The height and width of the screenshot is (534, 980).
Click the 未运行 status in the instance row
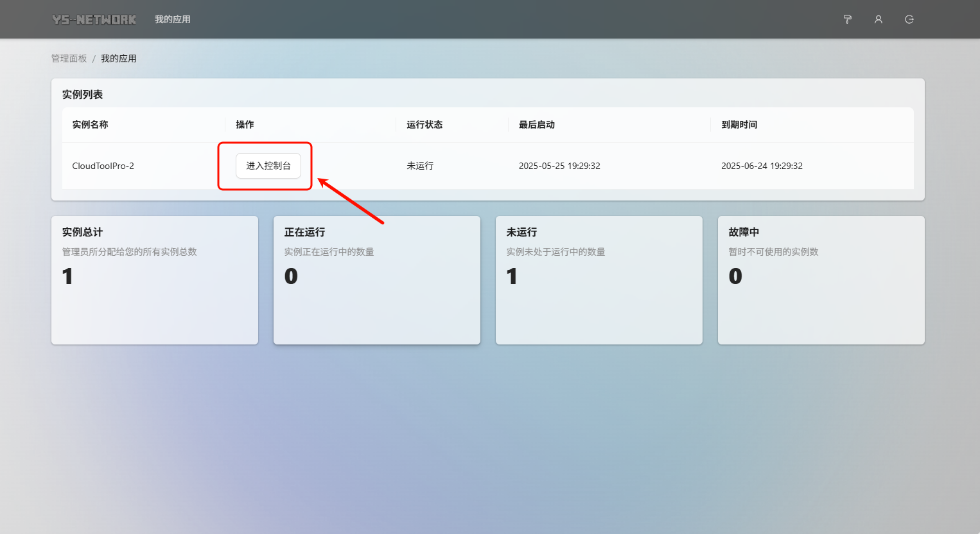click(x=420, y=166)
